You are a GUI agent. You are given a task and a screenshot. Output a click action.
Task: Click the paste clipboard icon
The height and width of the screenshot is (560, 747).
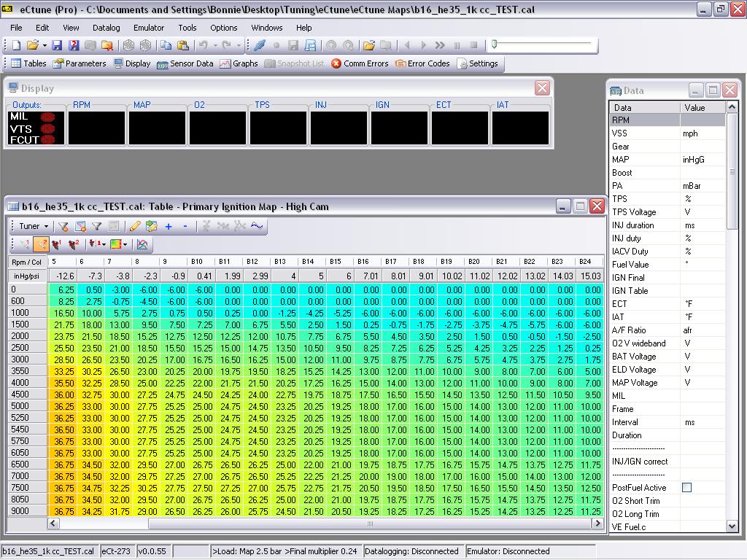[x=183, y=45]
